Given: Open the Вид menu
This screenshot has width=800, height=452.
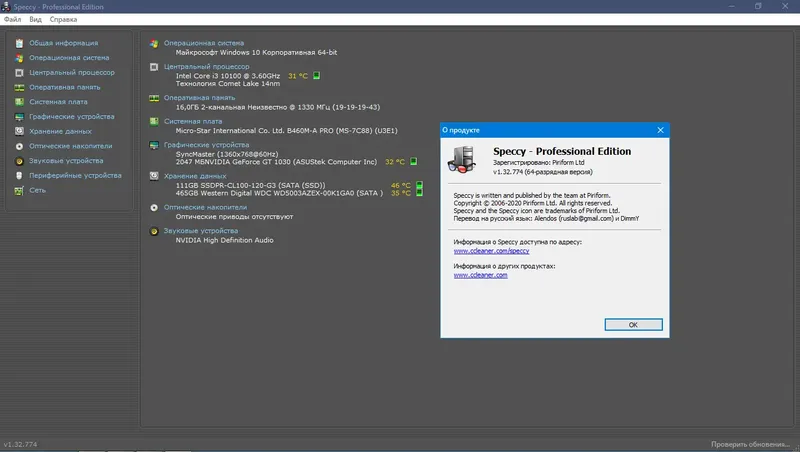Looking at the screenshot, I should tap(35, 19).
